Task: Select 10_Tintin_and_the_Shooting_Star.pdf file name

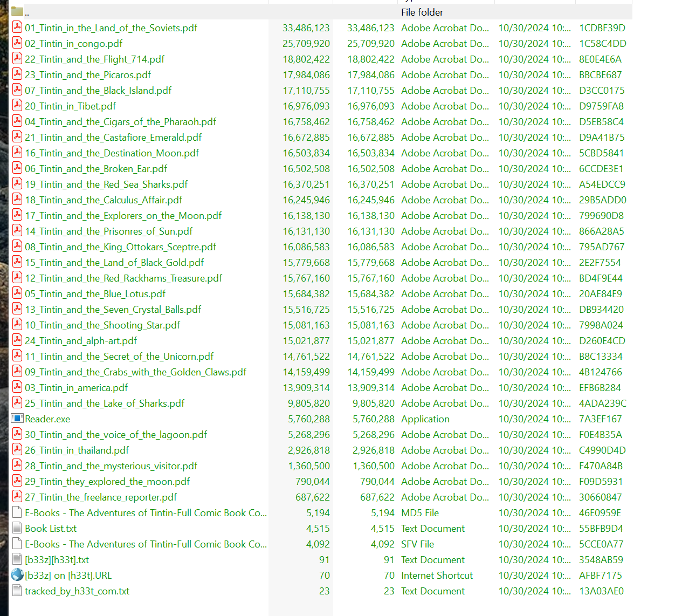Action: [x=102, y=325]
